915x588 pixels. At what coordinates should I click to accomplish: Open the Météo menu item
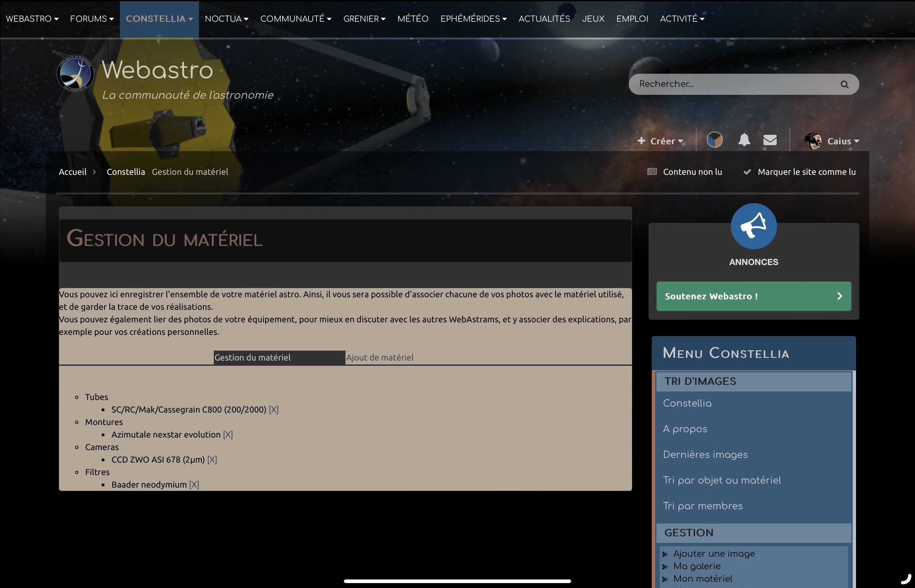coord(413,19)
